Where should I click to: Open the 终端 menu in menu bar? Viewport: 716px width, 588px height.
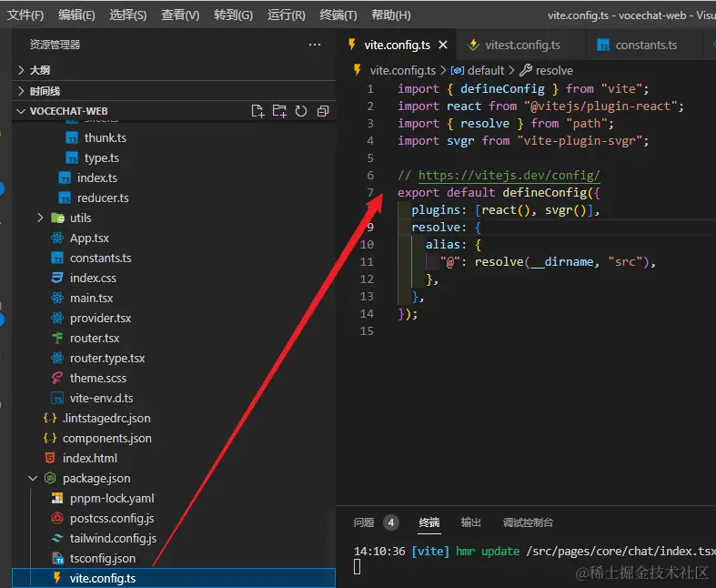[338, 15]
